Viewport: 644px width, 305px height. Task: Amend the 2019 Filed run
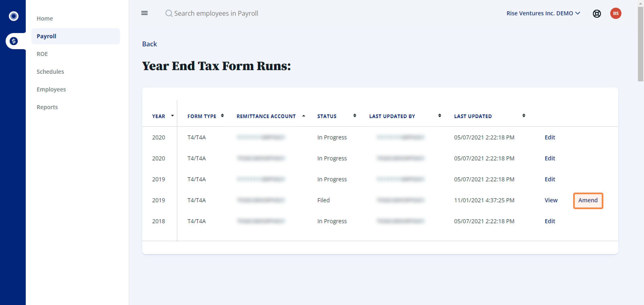[588, 200]
